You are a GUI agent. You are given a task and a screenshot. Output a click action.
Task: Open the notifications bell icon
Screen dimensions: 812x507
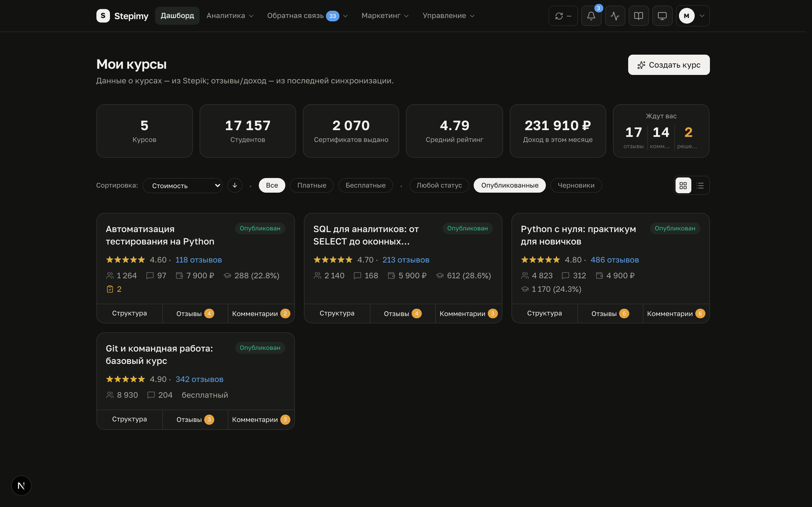point(591,16)
